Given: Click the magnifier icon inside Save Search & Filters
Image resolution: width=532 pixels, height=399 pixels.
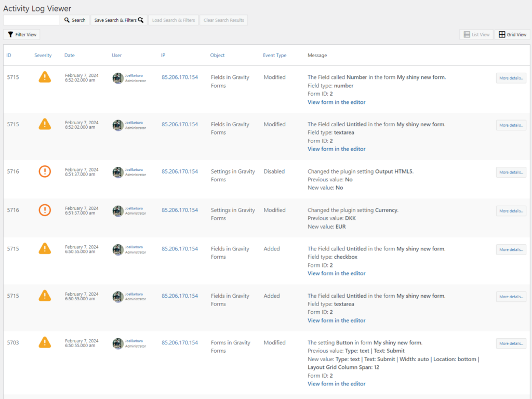Looking at the screenshot, I should click(x=139, y=20).
